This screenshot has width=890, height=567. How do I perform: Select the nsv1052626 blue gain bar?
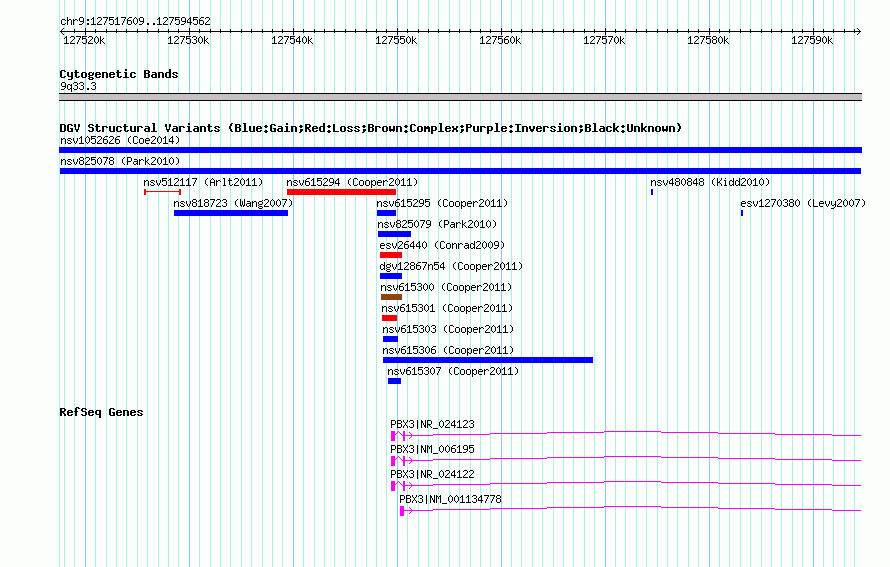point(460,150)
